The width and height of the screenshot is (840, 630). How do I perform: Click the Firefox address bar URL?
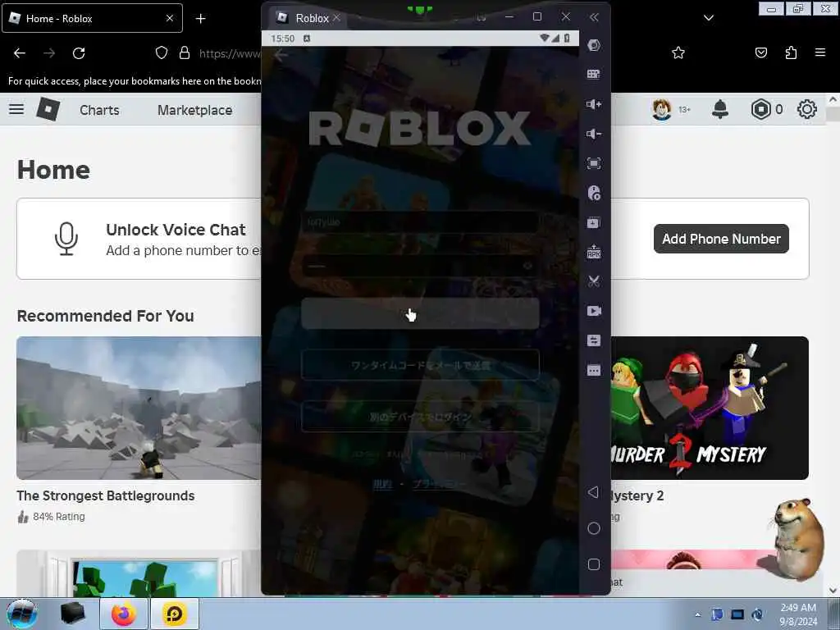coord(230,53)
